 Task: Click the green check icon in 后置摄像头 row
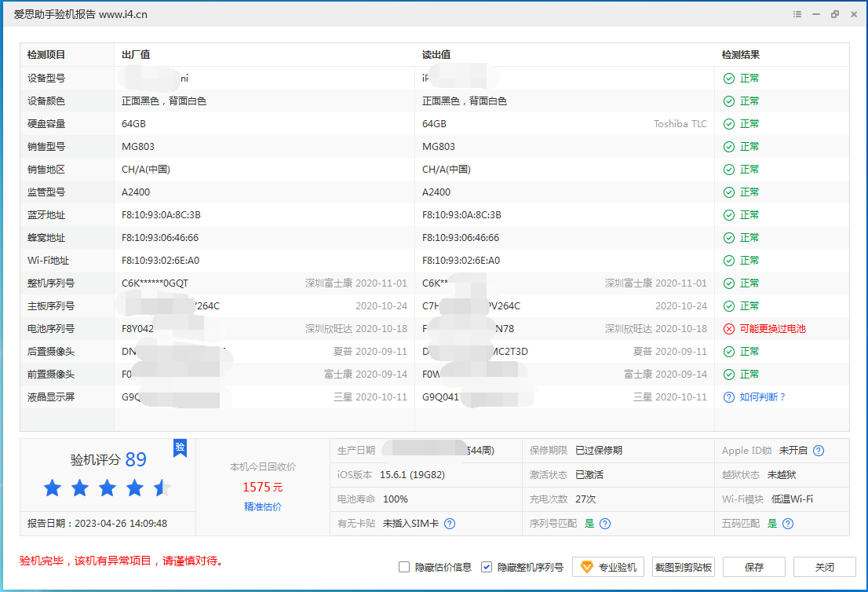point(729,352)
